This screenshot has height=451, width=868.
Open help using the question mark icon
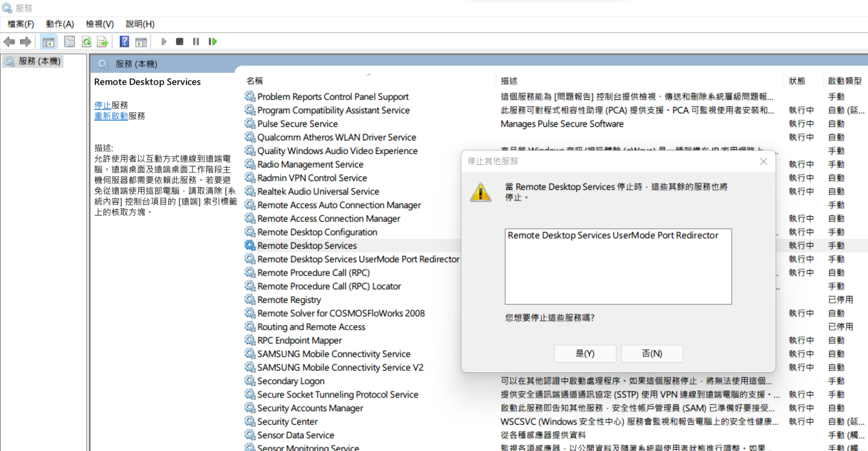(x=124, y=41)
